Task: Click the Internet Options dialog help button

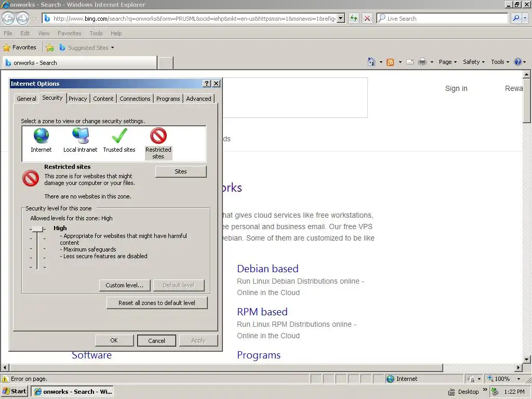Action: point(207,84)
